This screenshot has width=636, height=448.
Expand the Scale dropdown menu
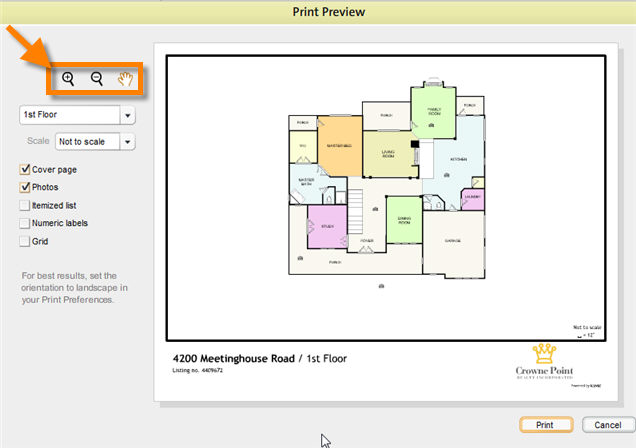click(x=94, y=142)
